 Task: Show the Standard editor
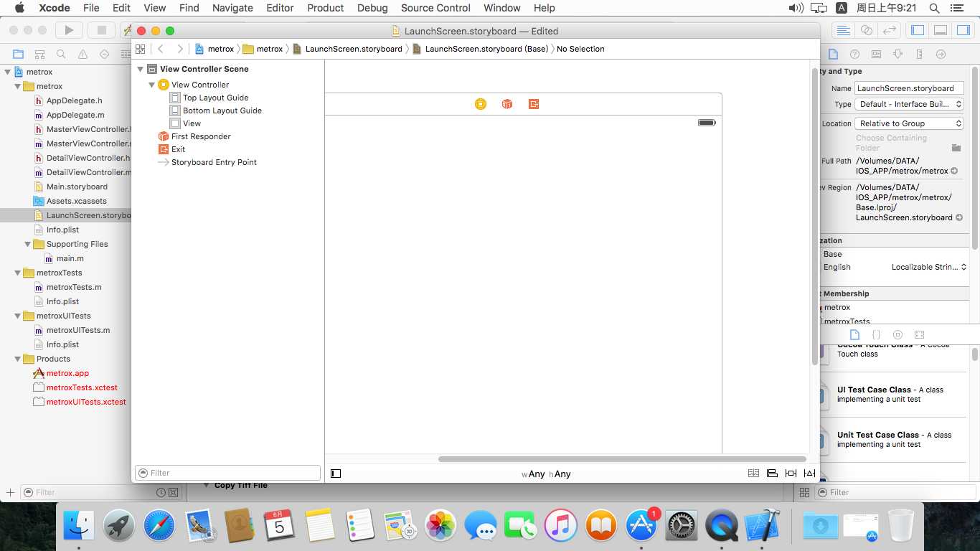(x=844, y=30)
